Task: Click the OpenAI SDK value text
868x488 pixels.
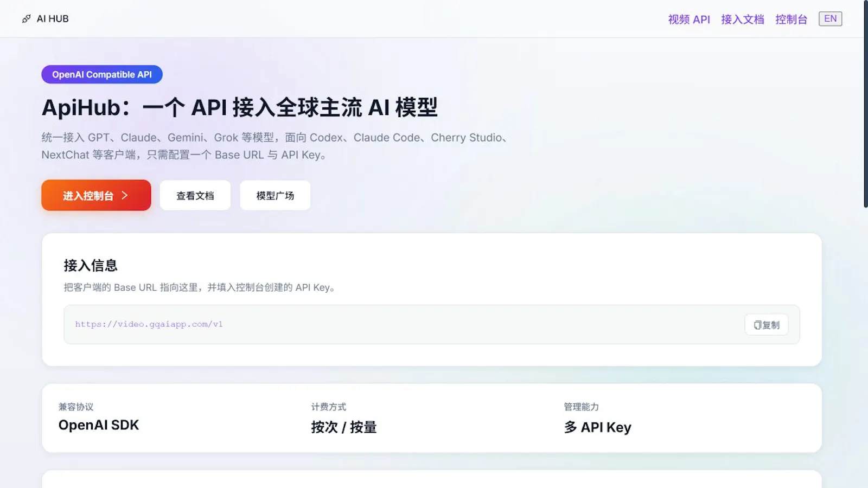Action: pos(99,425)
